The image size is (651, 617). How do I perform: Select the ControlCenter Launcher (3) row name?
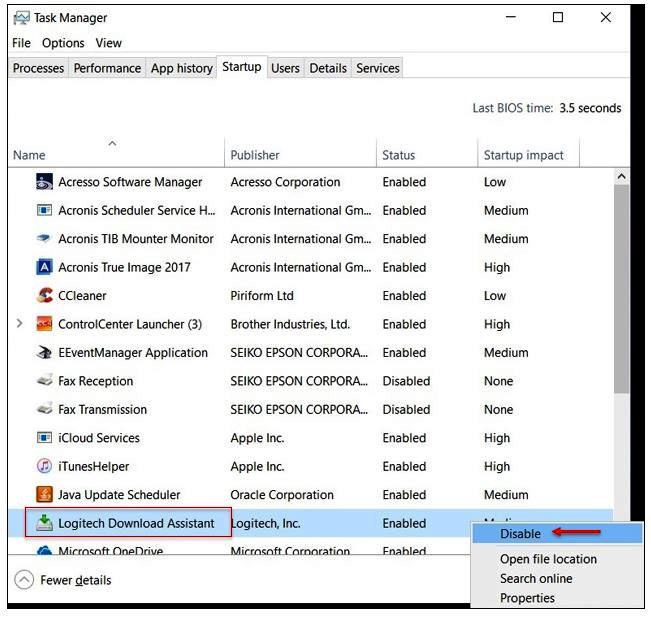[x=130, y=324]
